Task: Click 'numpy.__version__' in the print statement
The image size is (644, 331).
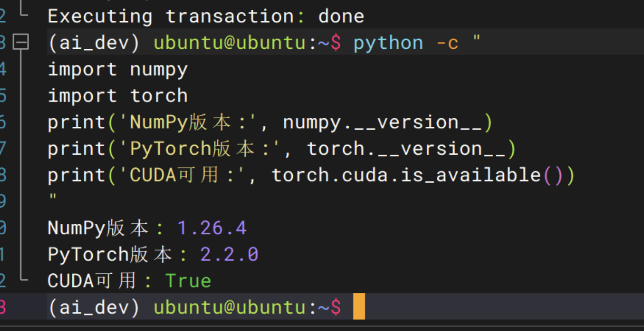Action: (x=382, y=122)
